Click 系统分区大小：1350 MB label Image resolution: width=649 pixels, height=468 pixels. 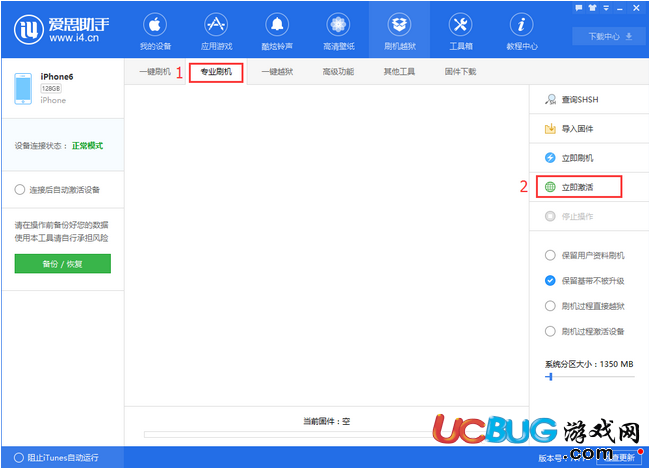point(589,364)
